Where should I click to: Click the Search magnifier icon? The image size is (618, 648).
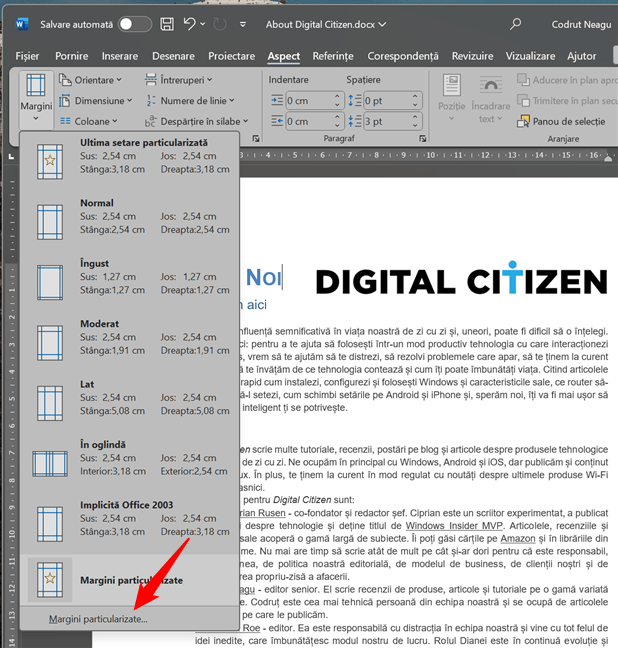click(515, 24)
